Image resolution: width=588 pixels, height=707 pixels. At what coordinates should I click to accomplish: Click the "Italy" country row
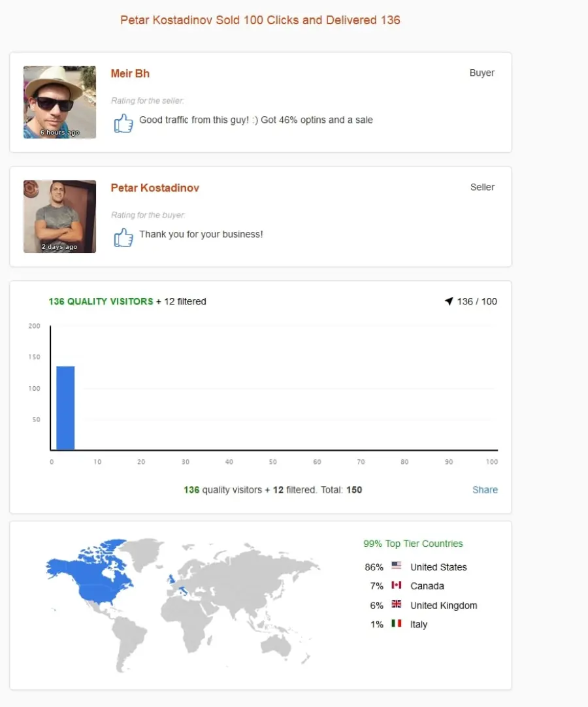click(399, 625)
